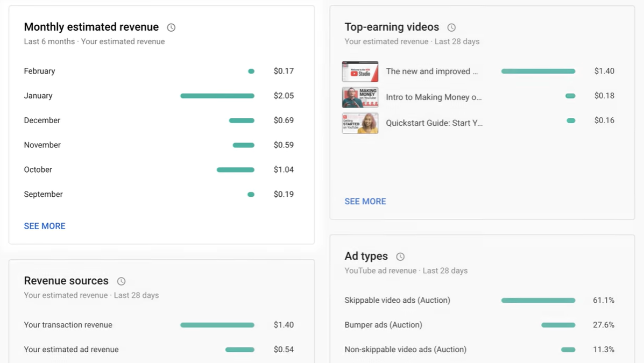Click 'Your transaction revenue' label
This screenshot has width=644, height=363.
pos(68,325)
